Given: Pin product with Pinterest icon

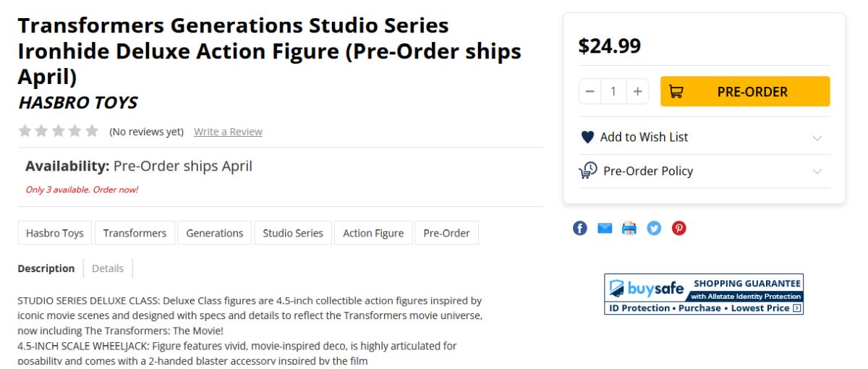Looking at the screenshot, I should pos(678,229).
